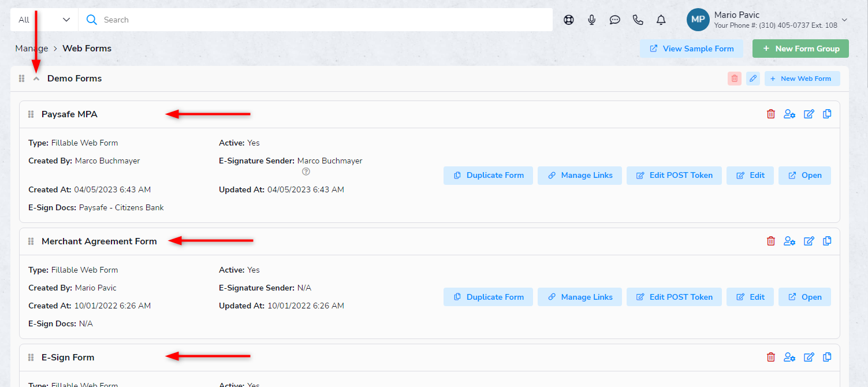Collapse the Demo Forms group
Image resolution: width=868 pixels, height=387 pixels.
pyautogui.click(x=36, y=79)
